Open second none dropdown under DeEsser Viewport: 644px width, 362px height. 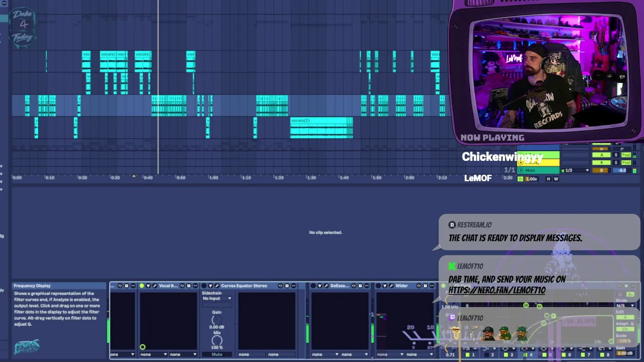[355, 354]
